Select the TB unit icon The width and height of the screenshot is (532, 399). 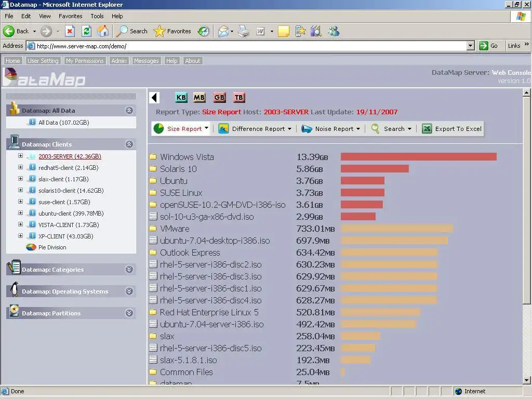click(x=239, y=97)
